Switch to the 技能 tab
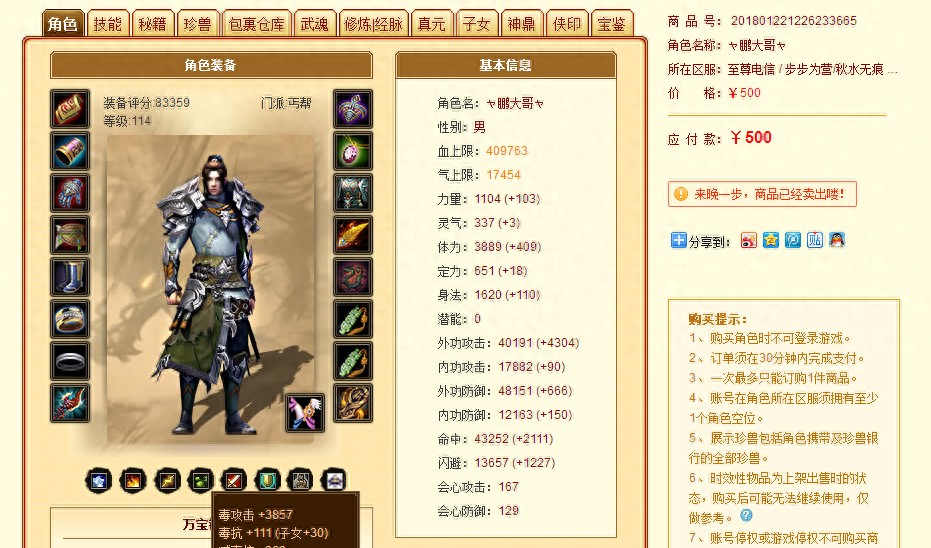This screenshot has width=931, height=548. [x=107, y=24]
